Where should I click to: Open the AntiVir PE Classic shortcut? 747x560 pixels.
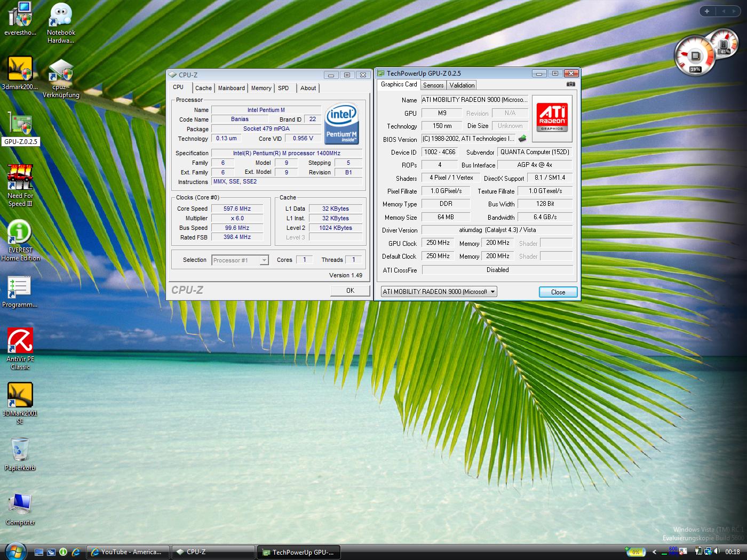tap(20, 341)
